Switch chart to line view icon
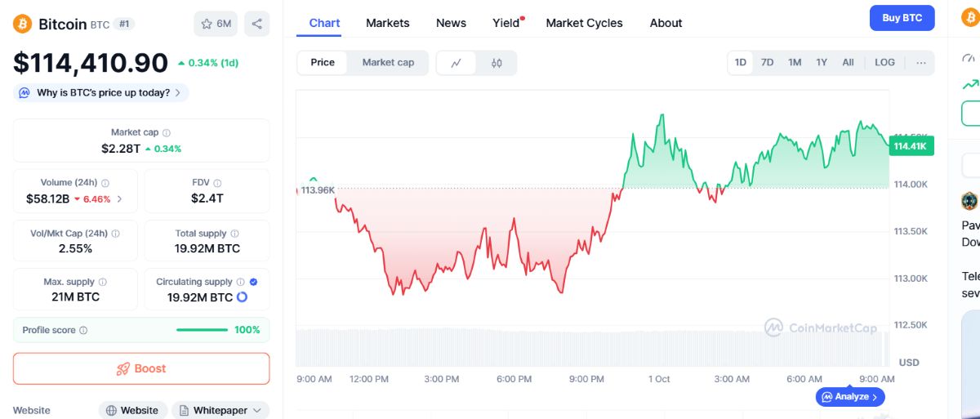Viewport: 980px width, 419px height. pos(457,63)
